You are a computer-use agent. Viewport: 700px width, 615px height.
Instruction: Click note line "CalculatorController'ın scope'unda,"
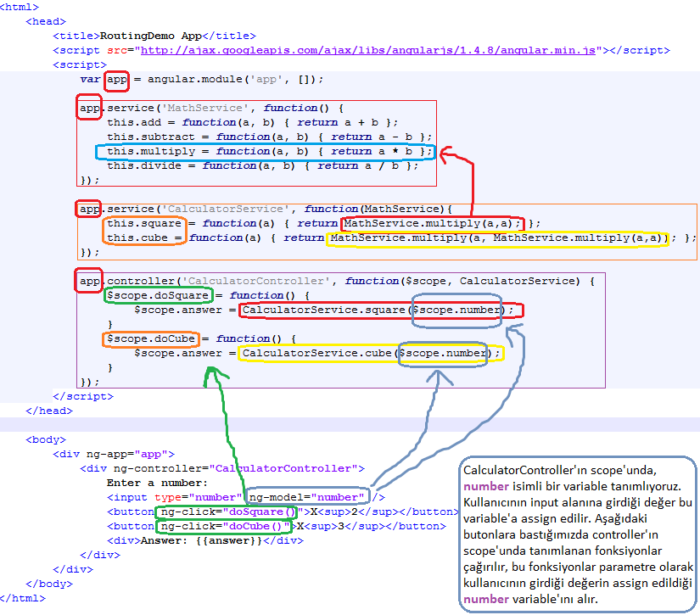[x=560, y=471]
